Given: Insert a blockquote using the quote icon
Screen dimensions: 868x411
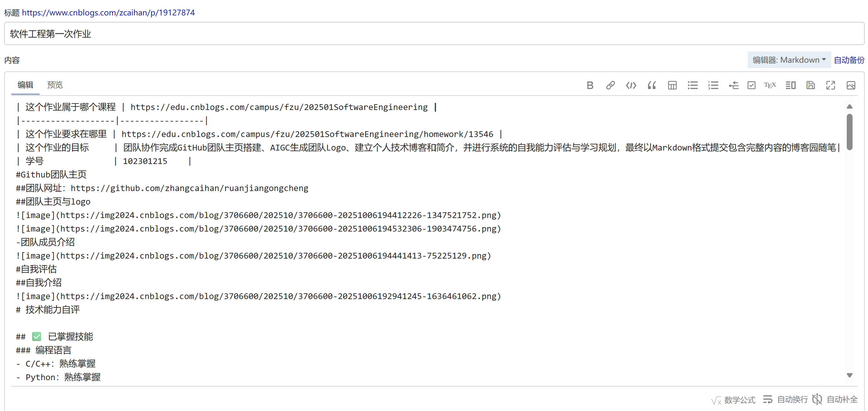Looking at the screenshot, I should 651,85.
